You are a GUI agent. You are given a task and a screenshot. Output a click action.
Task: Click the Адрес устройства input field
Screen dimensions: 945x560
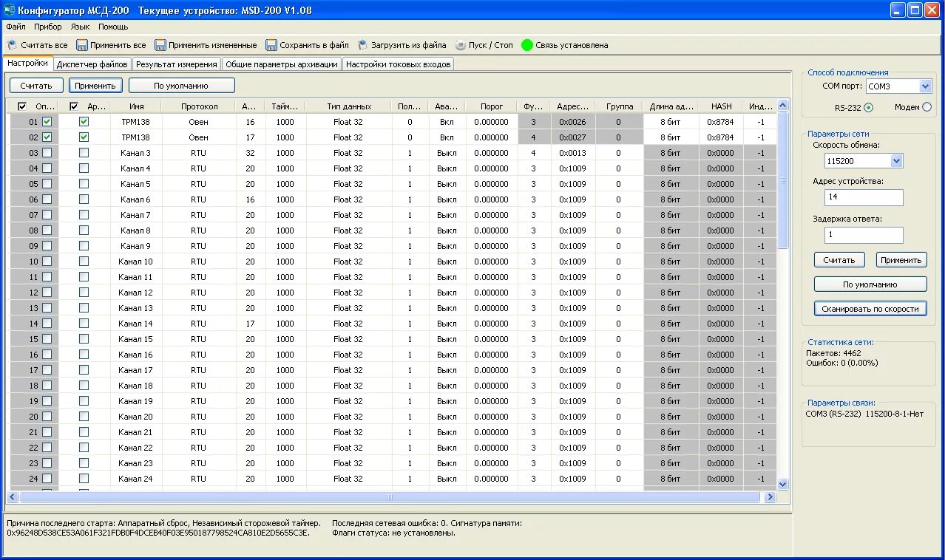[x=864, y=197]
